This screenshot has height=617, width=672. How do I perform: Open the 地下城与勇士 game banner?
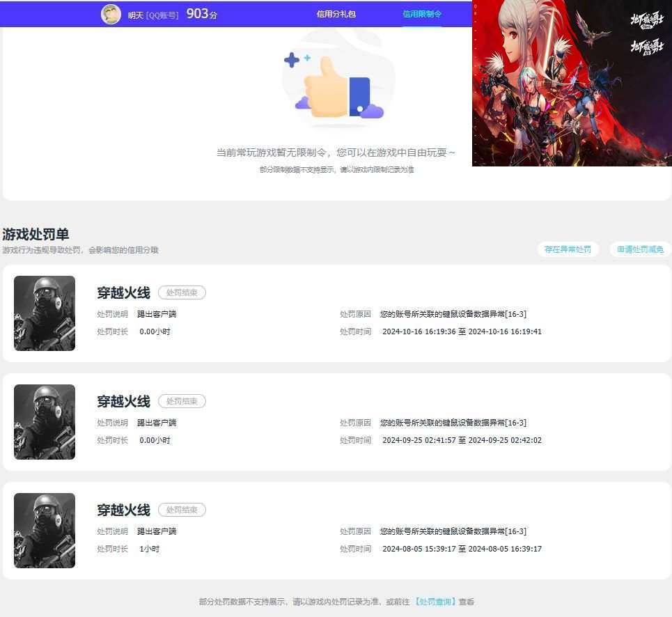(x=572, y=83)
